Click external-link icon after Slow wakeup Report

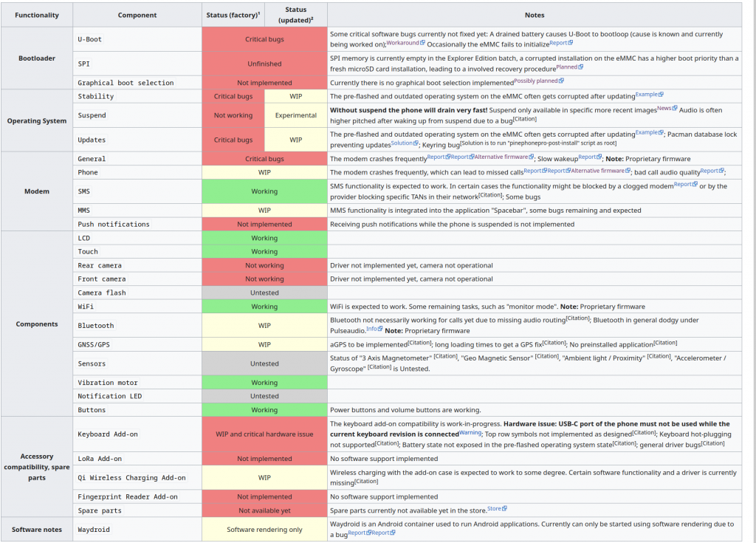[x=599, y=157]
